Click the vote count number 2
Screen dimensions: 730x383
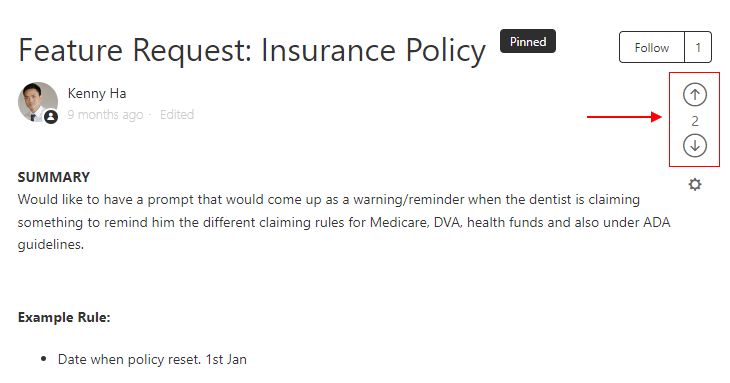pos(695,121)
